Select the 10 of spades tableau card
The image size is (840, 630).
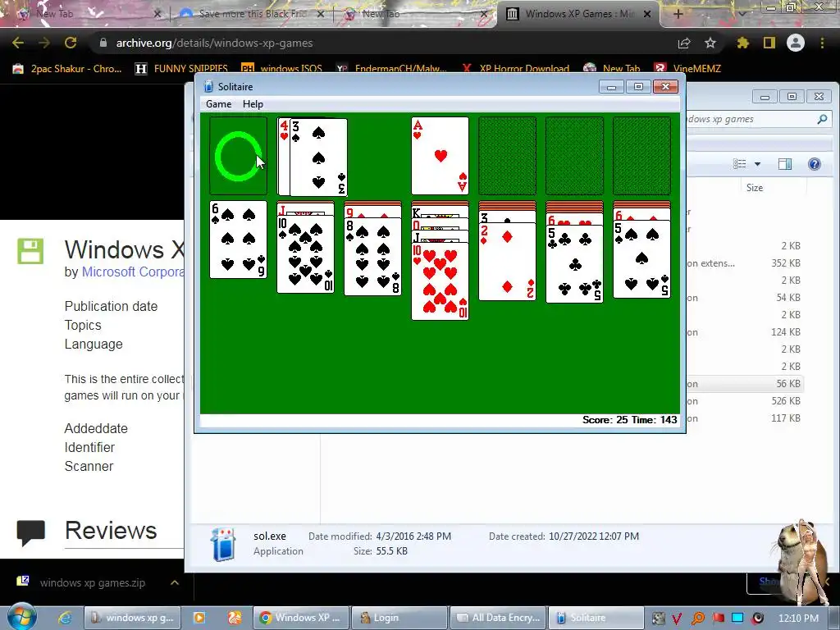pyautogui.click(x=305, y=254)
